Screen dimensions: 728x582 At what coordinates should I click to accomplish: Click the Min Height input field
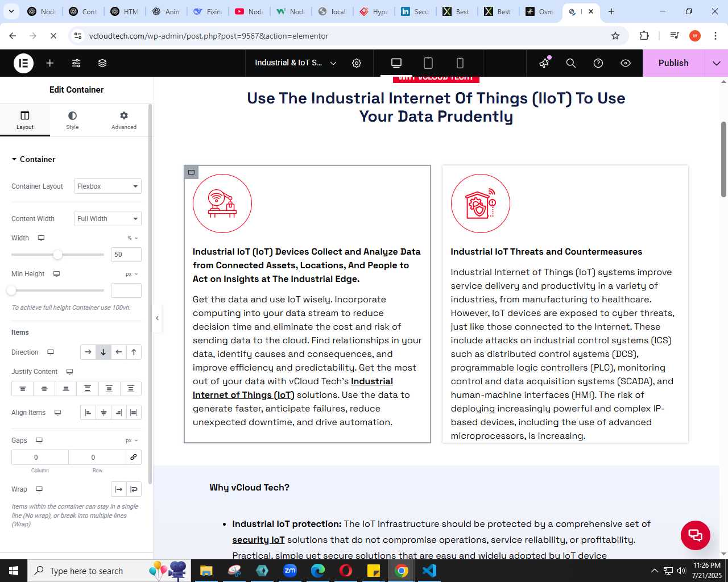pyautogui.click(x=126, y=290)
